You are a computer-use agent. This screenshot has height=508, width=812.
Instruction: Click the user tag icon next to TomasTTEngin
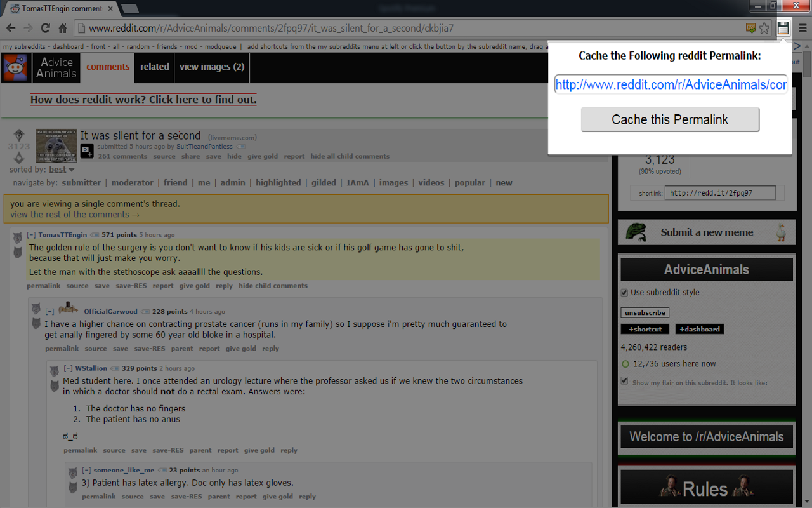[95, 235]
